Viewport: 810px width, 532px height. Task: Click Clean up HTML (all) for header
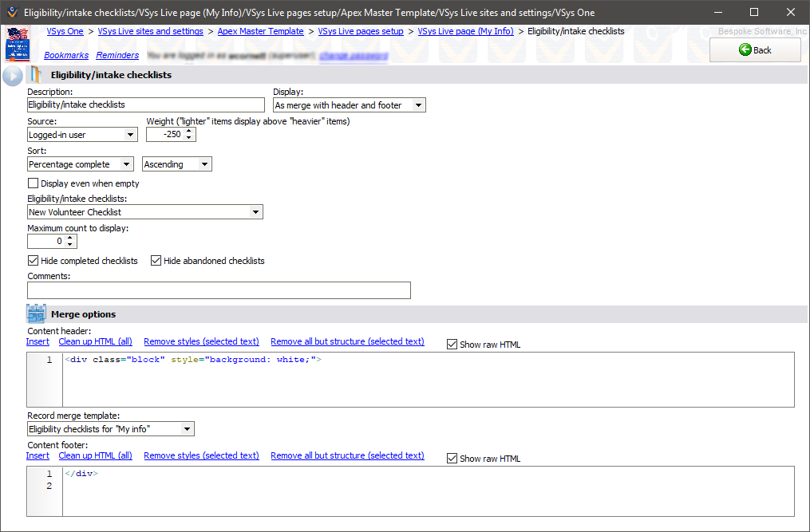(95, 341)
